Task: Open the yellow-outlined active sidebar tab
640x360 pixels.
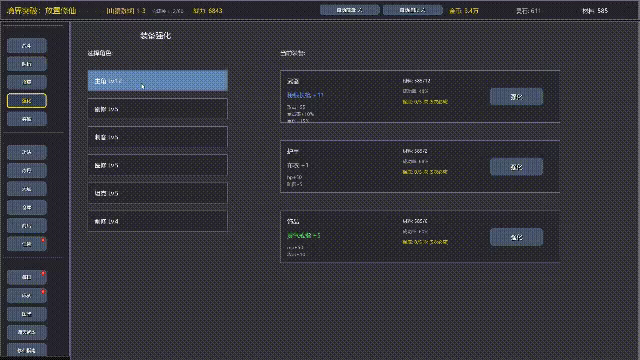Action: pos(27,101)
